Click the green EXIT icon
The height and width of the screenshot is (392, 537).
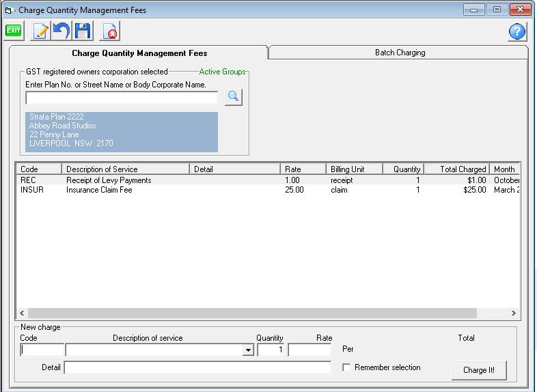tap(14, 31)
